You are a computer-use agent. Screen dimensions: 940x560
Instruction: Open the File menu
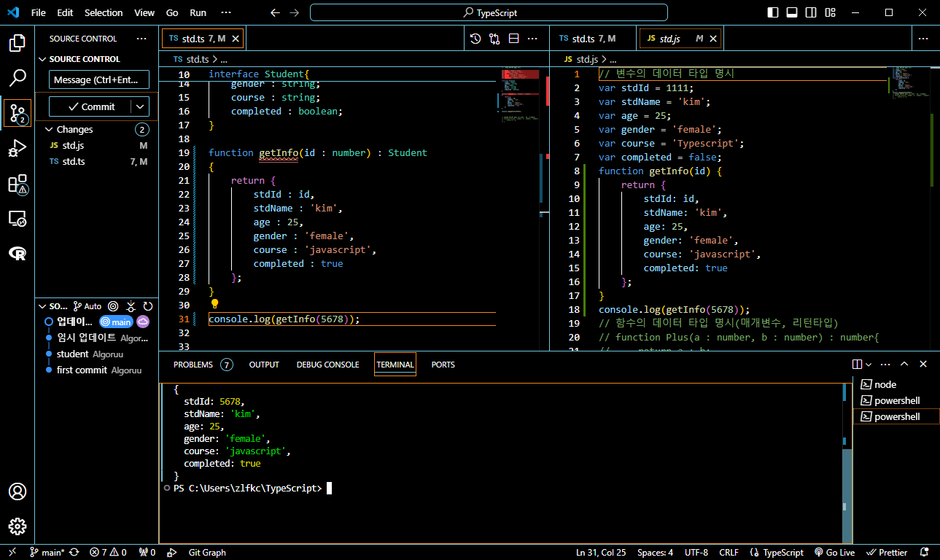click(x=39, y=12)
